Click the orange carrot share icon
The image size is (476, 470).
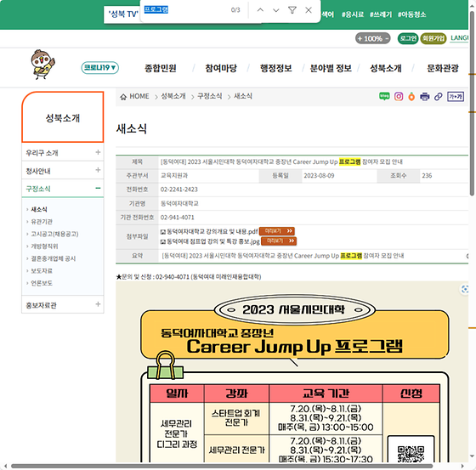tap(411, 97)
